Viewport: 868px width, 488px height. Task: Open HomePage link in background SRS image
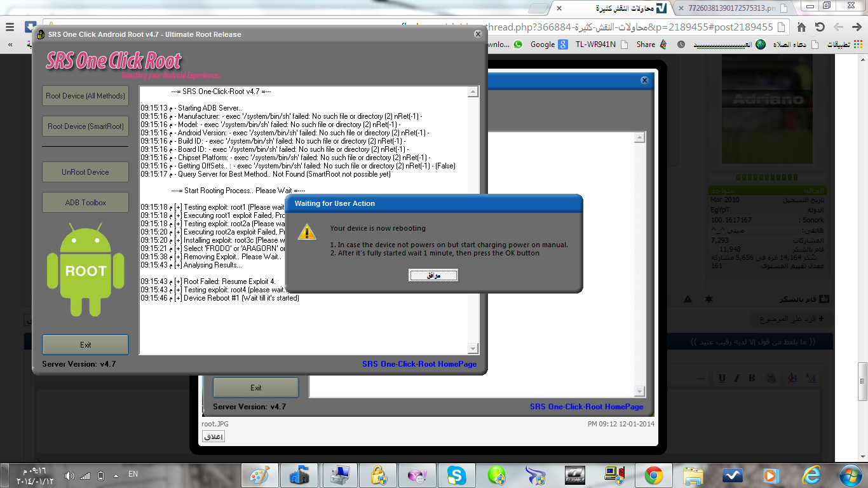[x=587, y=407]
